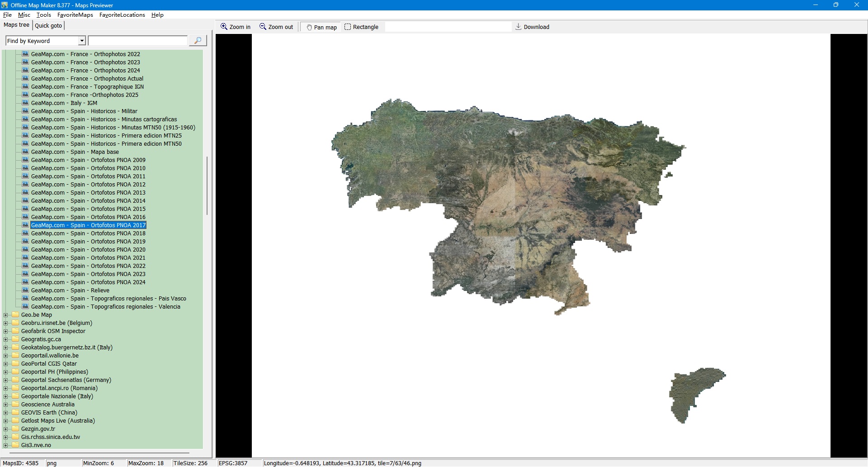Activate the Rectangle selection tool
The image size is (868, 467).
point(348,27)
